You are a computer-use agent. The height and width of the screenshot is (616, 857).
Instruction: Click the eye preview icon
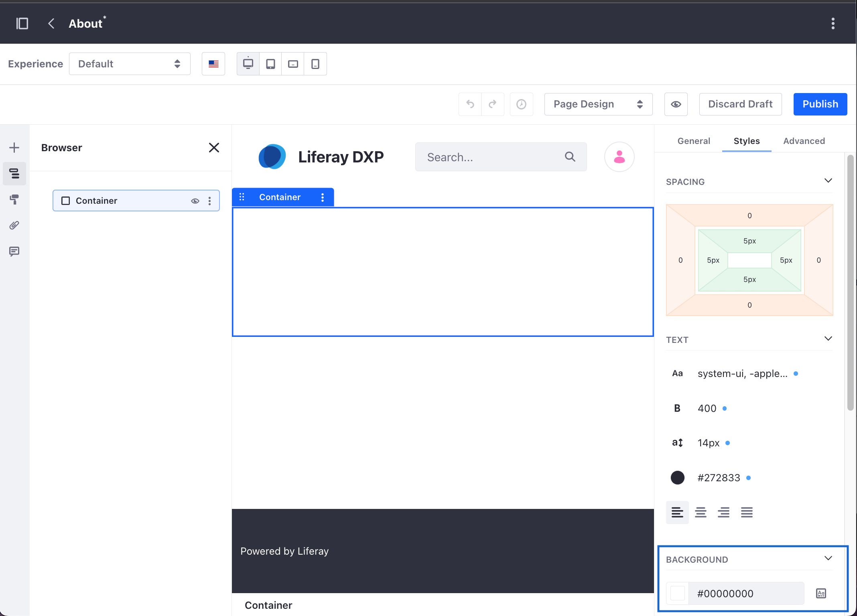coord(676,103)
